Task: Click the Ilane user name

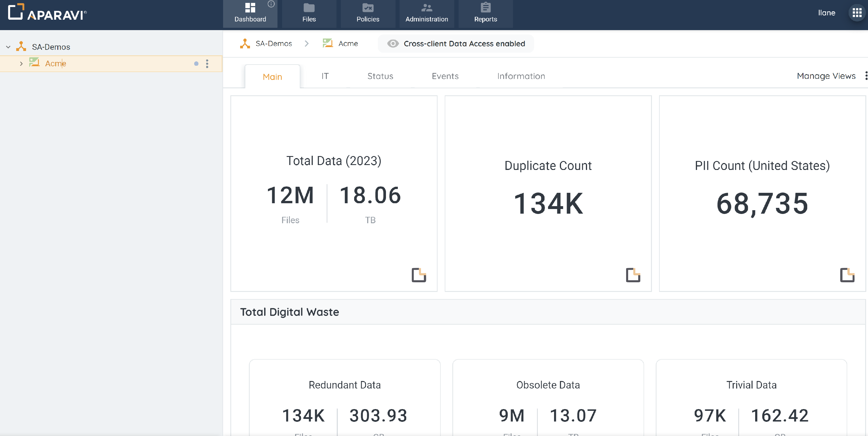Action: [x=826, y=13]
